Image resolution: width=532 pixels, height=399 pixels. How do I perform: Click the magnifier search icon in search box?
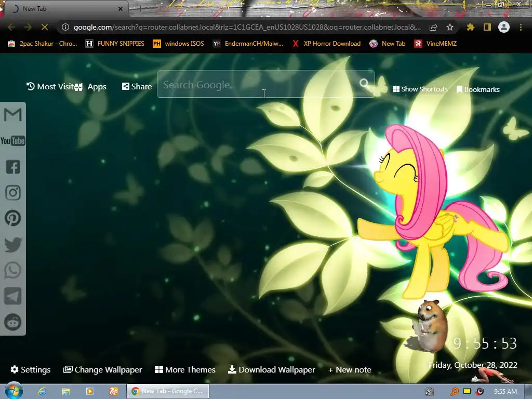(x=364, y=83)
